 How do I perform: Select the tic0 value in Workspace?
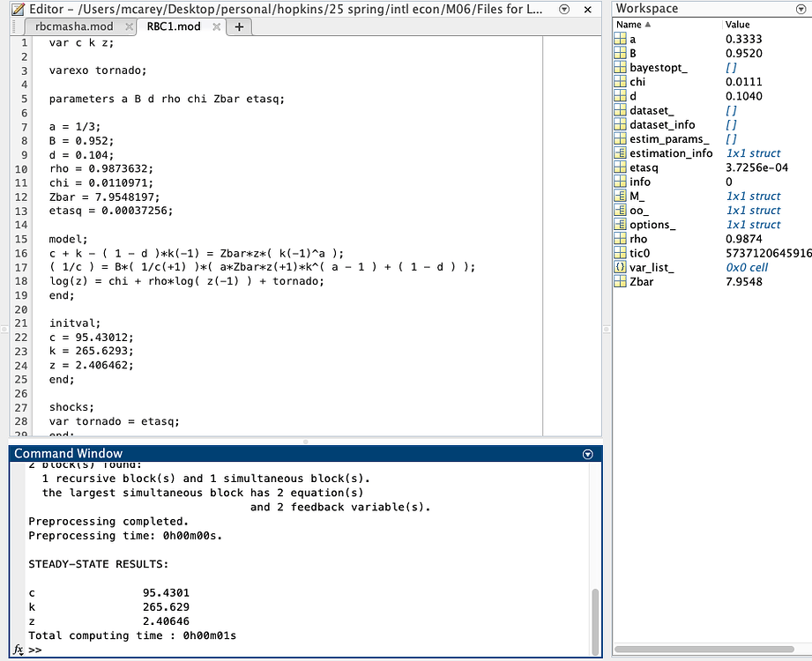click(x=769, y=253)
